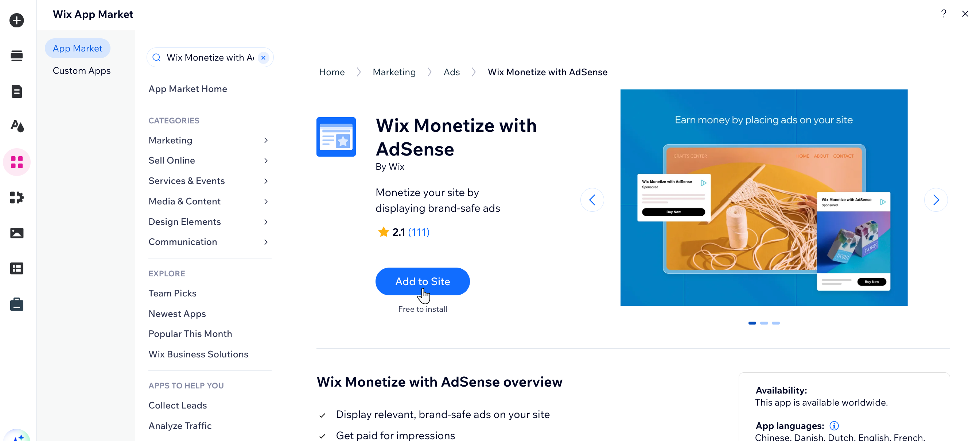Click first carousel dot indicator
This screenshot has width=980, height=441.
pyautogui.click(x=752, y=323)
